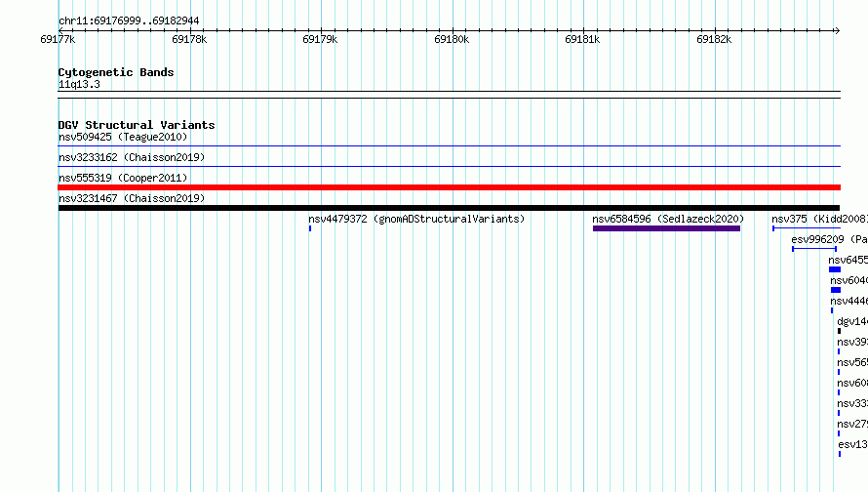Open the nsv375 (Kidd2008) label
This screenshot has width=868, height=492.
click(x=820, y=219)
